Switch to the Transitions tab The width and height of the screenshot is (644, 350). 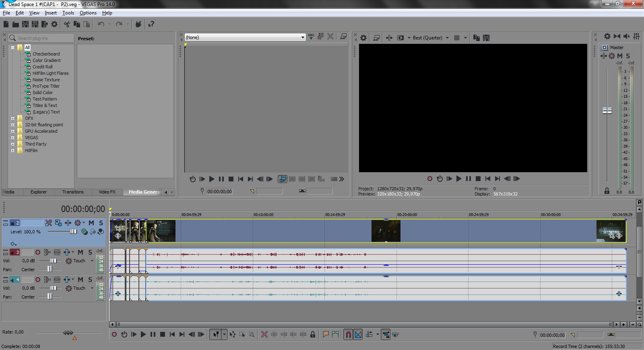tap(73, 192)
